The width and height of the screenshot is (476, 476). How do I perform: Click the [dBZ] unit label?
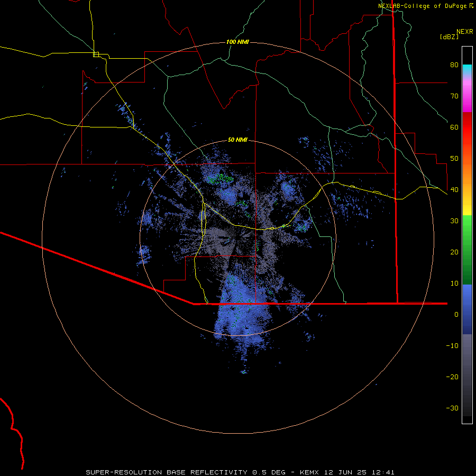[449, 36]
